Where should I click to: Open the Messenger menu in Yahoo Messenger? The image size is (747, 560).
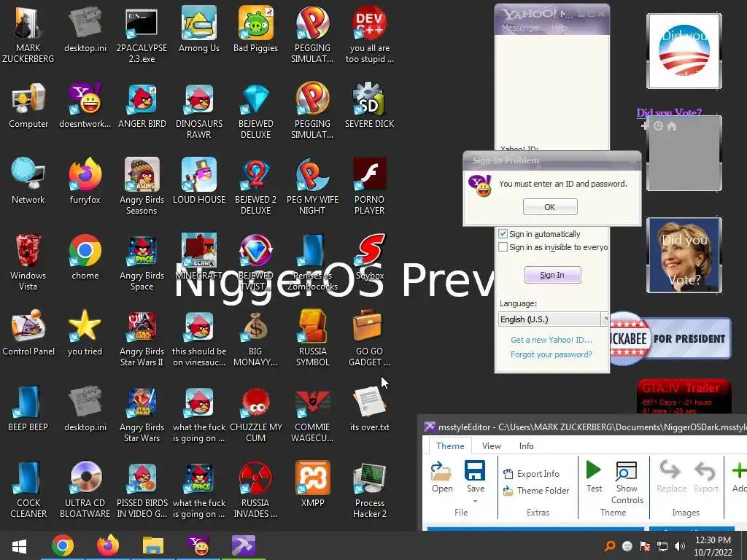[520, 28]
